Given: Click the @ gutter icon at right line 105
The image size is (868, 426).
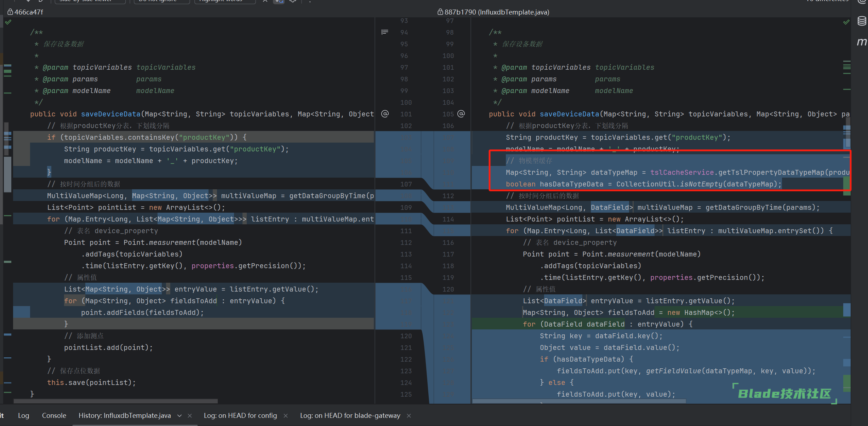Looking at the screenshot, I should (x=461, y=114).
